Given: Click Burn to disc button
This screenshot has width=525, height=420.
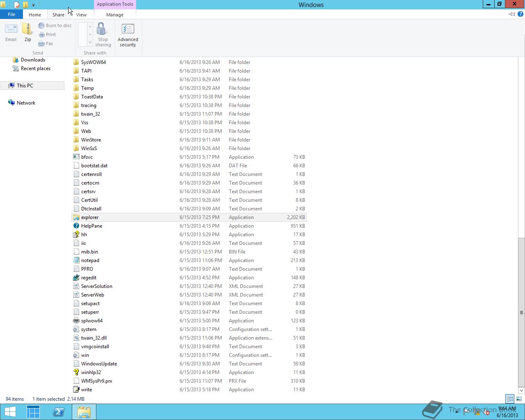Looking at the screenshot, I should [x=55, y=25].
